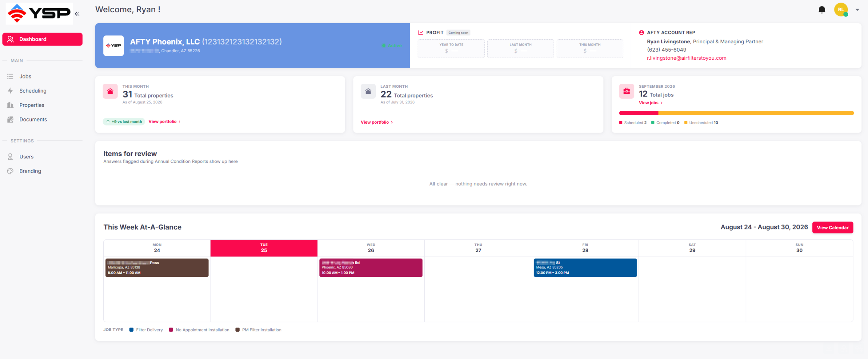Click the Properties building icon
Image resolution: width=868 pixels, height=359 pixels.
point(10,105)
